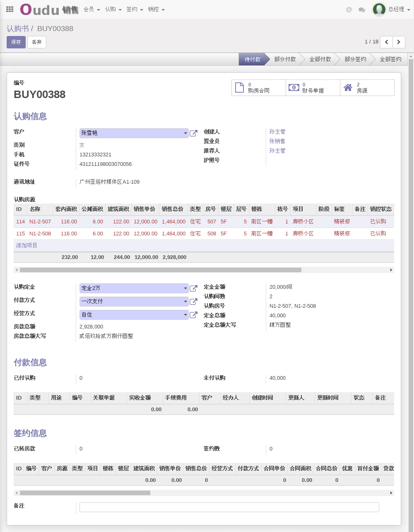Select the 全部付款 status stage

pos(320,59)
